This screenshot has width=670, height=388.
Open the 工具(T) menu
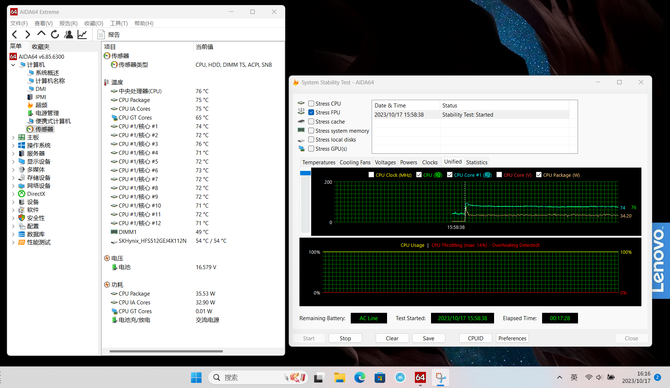point(119,23)
